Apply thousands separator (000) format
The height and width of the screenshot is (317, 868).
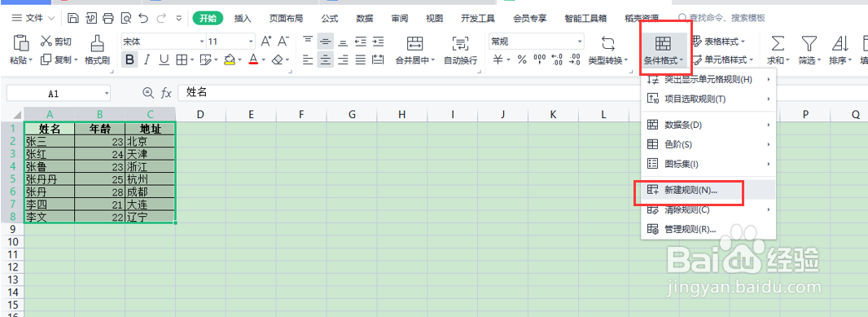pos(539,59)
